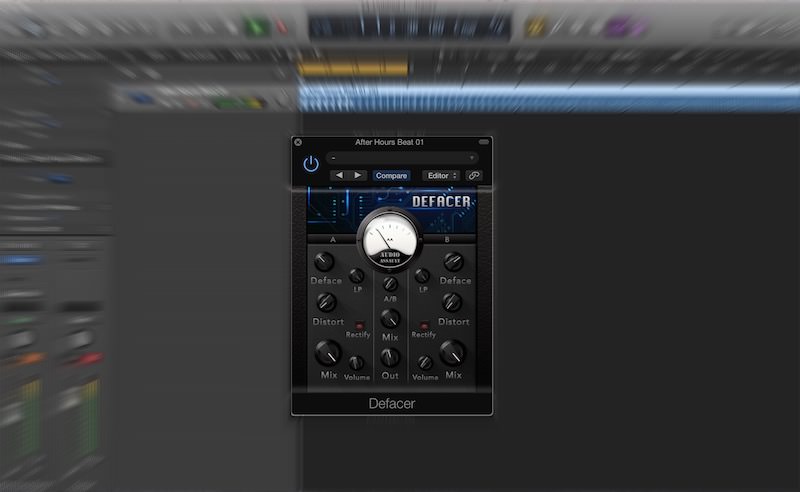Click the plugin window collapse pill button
The width and height of the screenshot is (800, 492).
pos(484,142)
